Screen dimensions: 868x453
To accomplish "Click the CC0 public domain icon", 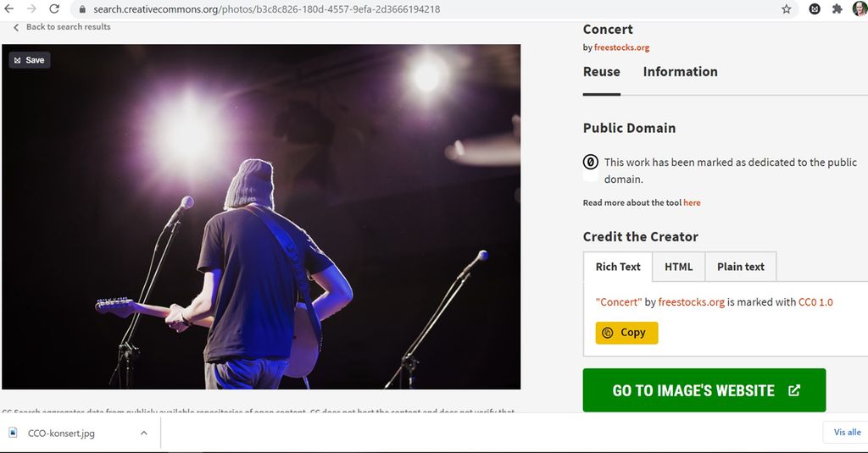I will point(590,162).
